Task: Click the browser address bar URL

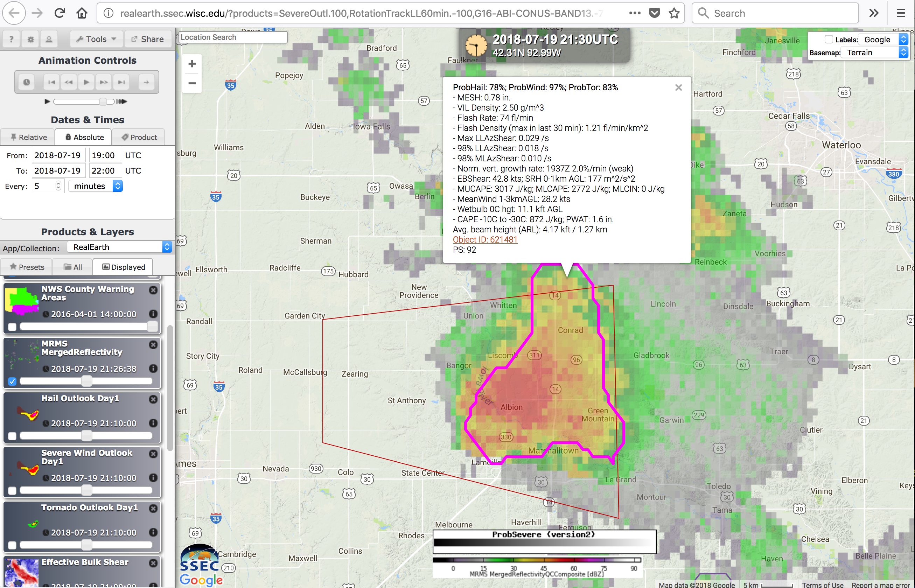Action: tap(361, 13)
